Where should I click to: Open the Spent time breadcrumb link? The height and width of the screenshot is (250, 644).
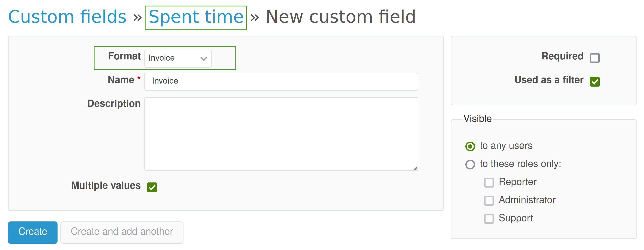196,17
